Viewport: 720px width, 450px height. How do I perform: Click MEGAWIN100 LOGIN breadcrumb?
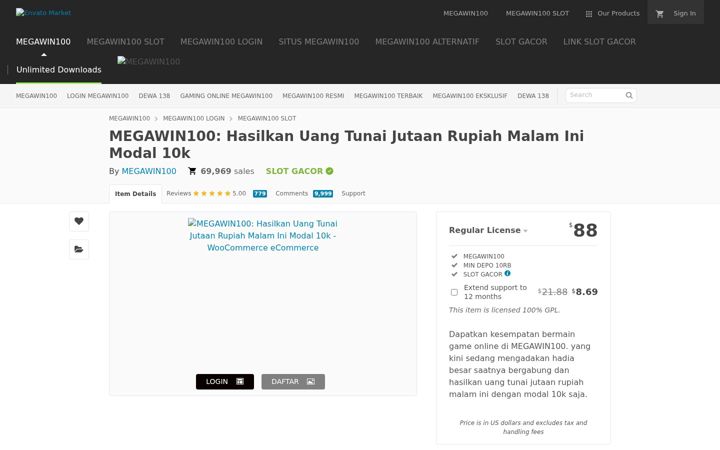coord(194,118)
